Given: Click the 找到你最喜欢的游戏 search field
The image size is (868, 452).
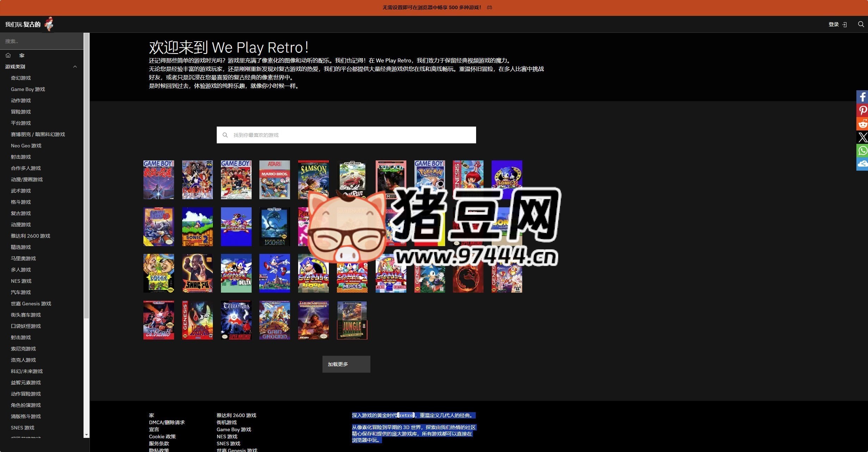Looking at the screenshot, I should pyautogui.click(x=346, y=135).
